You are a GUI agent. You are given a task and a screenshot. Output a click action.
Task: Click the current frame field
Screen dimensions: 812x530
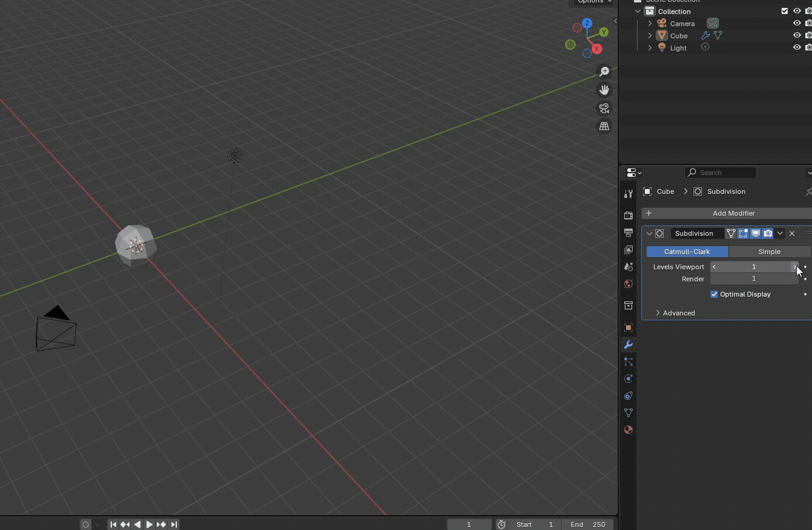pyautogui.click(x=469, y=525)
